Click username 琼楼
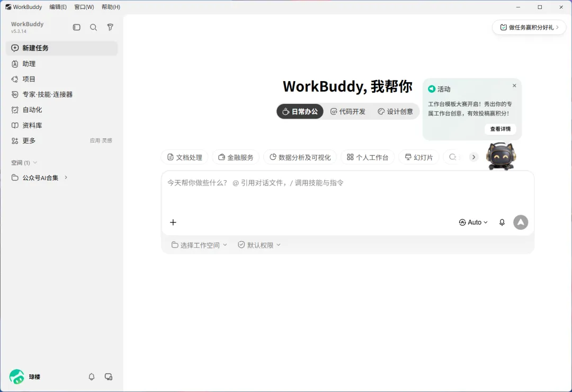 tap(34, 377)
